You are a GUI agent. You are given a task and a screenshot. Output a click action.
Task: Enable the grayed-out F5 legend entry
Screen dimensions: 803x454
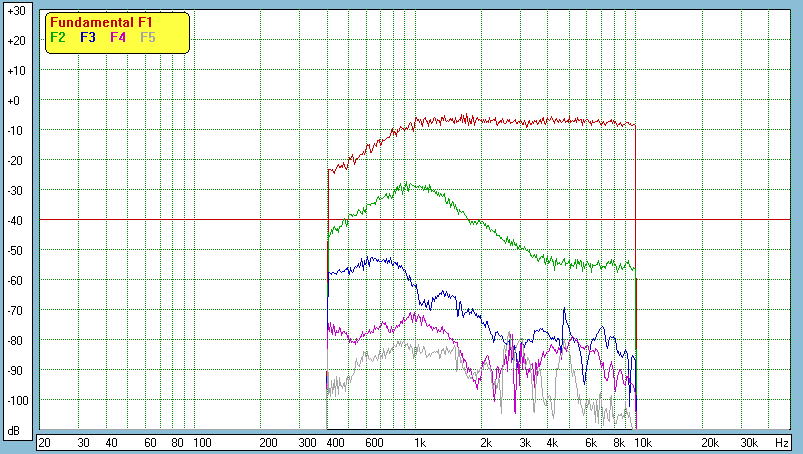click(148, 37)
